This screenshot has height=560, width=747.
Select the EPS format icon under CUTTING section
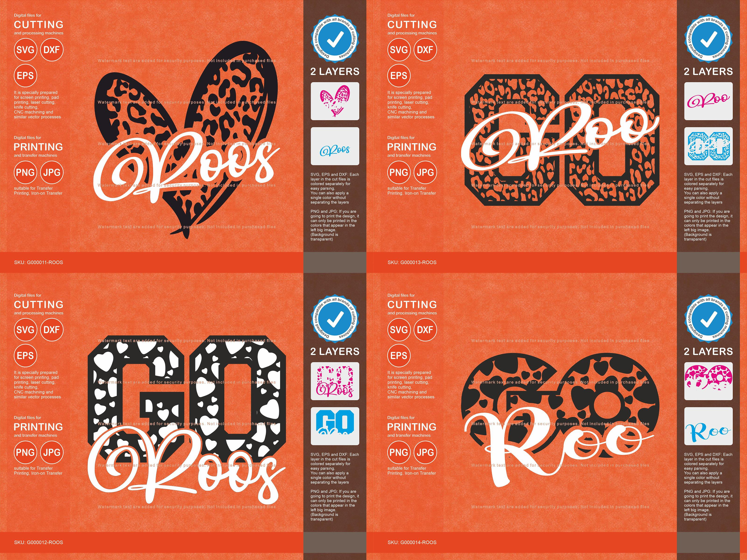(25, 75)
